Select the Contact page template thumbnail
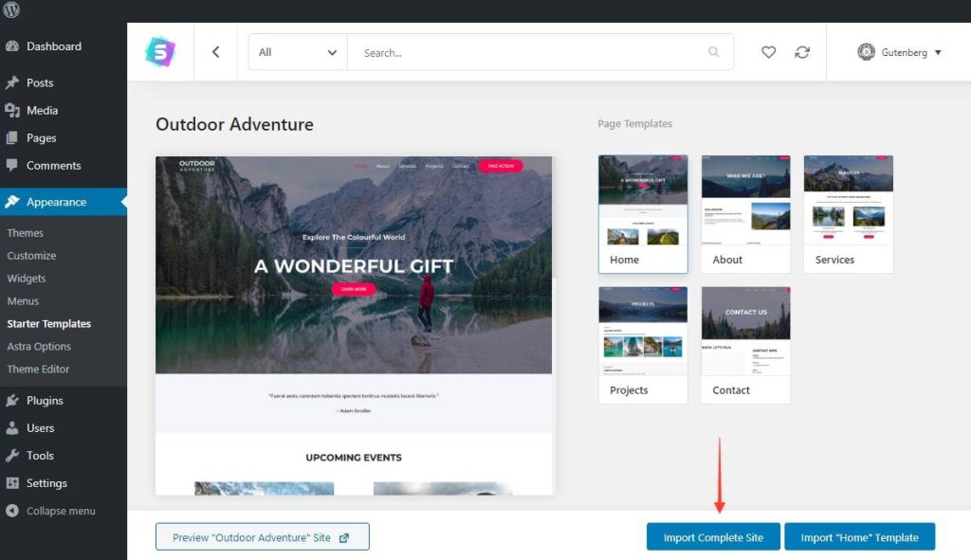Image resolution: width=971 pixels, height=560 pixels. tap(744, 343)
